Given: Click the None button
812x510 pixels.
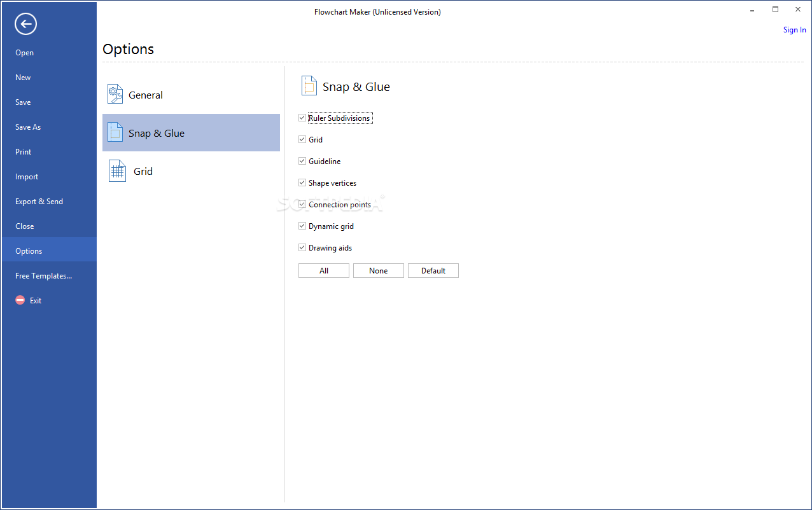Looking at the screenshot, I should click(x=379, y=271).
